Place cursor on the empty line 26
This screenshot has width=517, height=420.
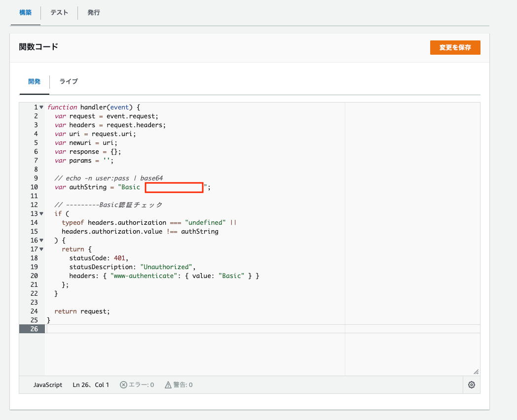pyautogui.click(x=262, y=329)
